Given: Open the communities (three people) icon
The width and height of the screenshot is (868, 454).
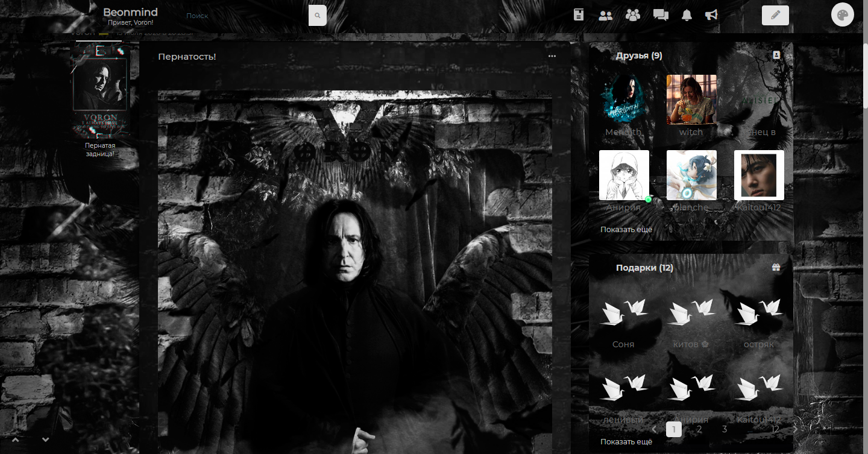Looking at the screenshot, I should click(633, 16).
